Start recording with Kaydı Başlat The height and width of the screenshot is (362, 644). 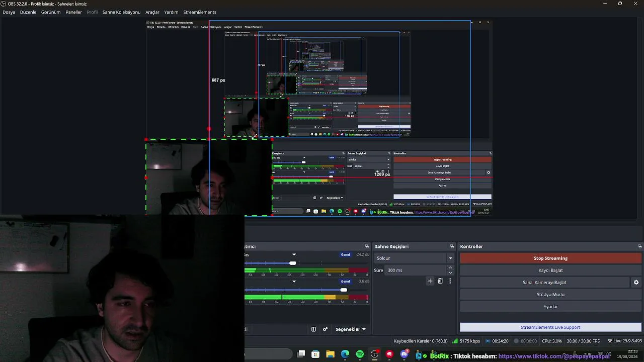click(x=550, y=270)
